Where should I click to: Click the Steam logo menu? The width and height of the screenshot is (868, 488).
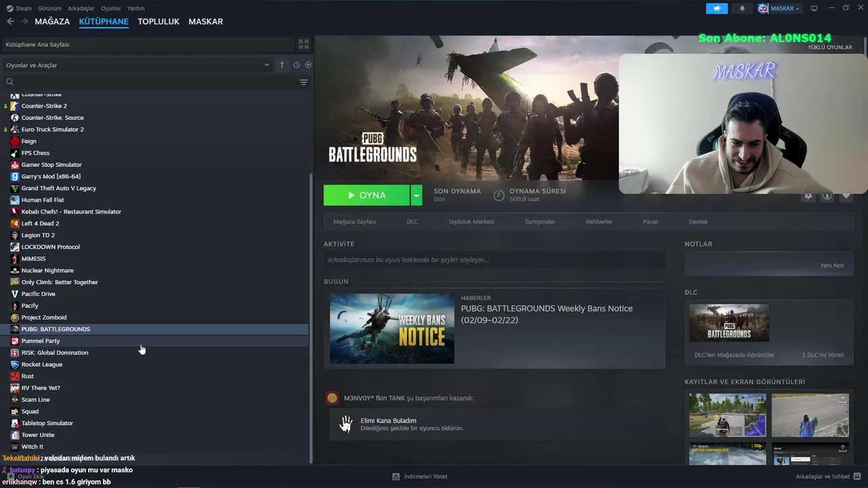tap(19, 8)
